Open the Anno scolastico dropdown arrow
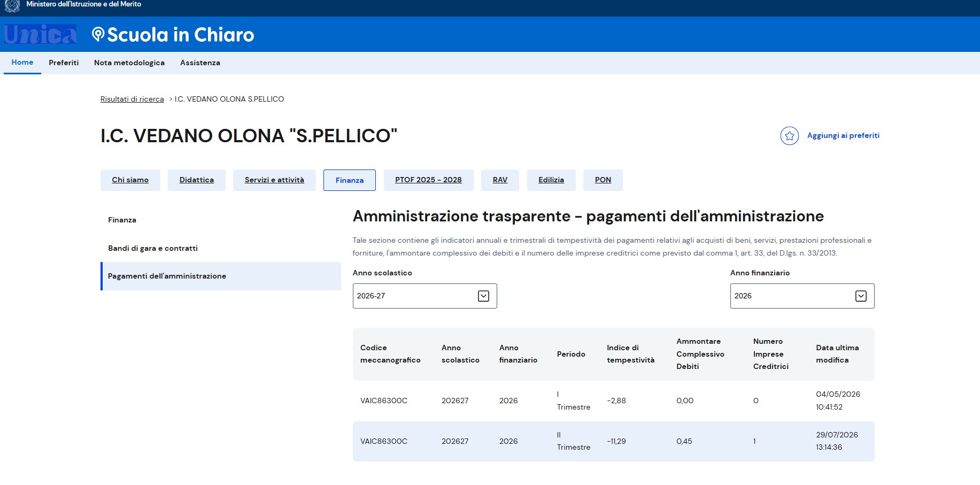The height and width of the screenshot is (485, 980). tap(483, 296)
